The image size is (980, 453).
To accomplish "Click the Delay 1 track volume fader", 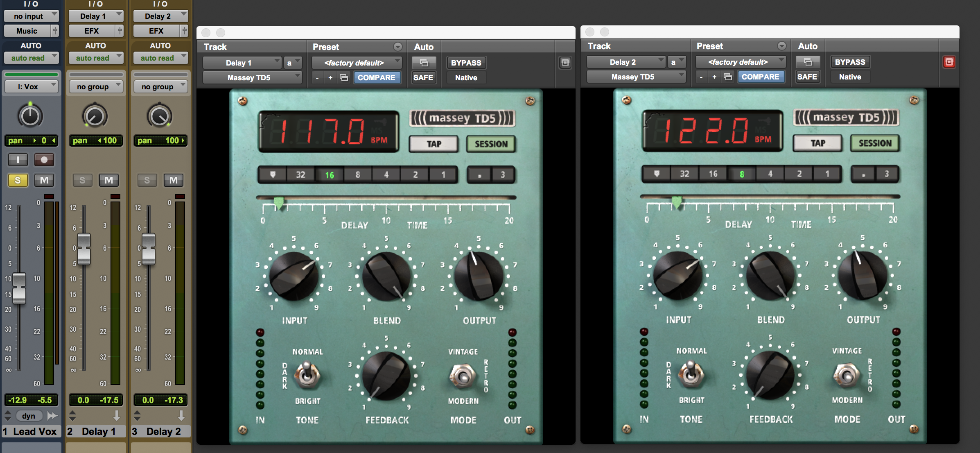I will 84,248.
